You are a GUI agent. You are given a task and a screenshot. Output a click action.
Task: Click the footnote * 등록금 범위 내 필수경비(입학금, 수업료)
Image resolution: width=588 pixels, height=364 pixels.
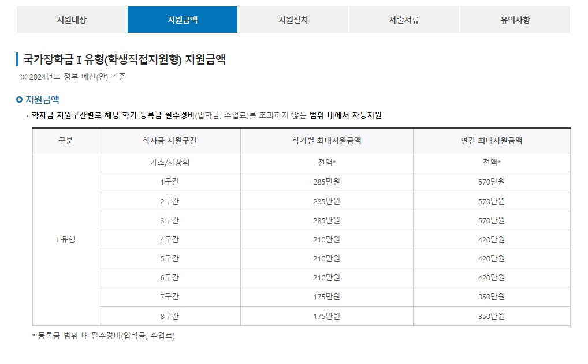pos(103,336)
